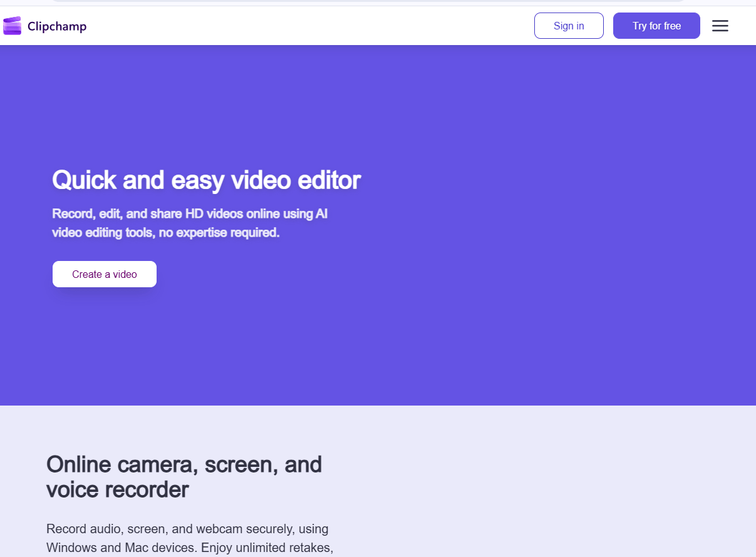Begin editing with Create a video

coord(104,274)
